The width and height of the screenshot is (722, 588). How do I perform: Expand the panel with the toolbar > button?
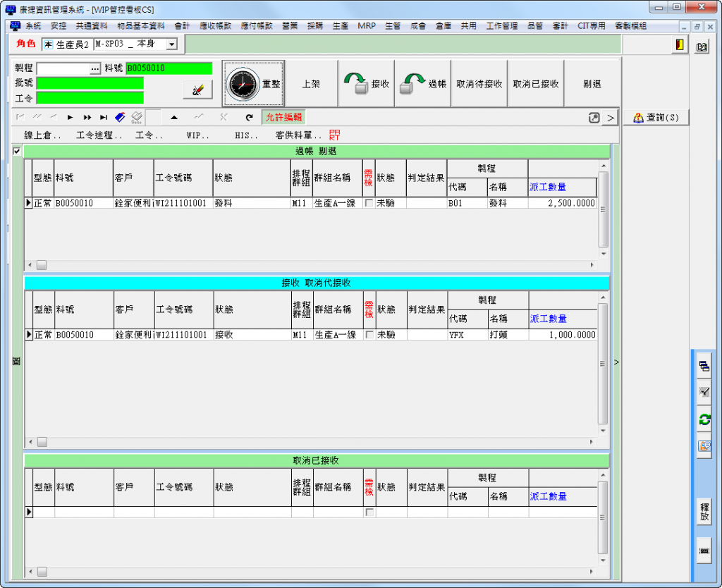coord(610,118)
